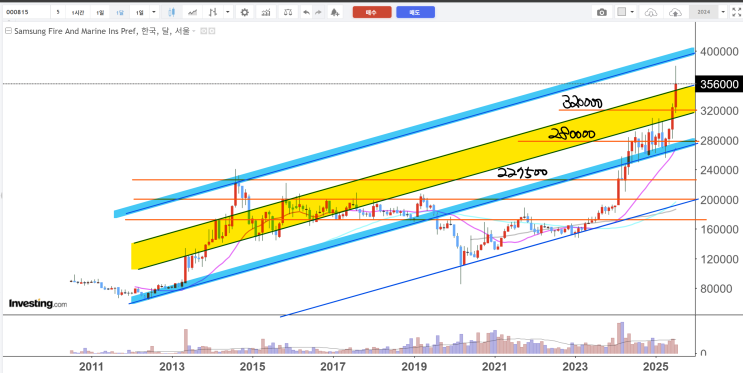Click the second small square legend icon

click(212, 31)
